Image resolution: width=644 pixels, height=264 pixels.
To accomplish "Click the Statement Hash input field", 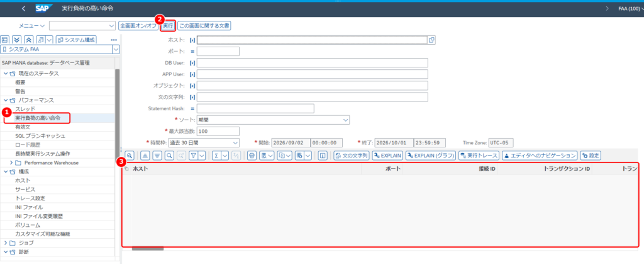I will 255,108.
